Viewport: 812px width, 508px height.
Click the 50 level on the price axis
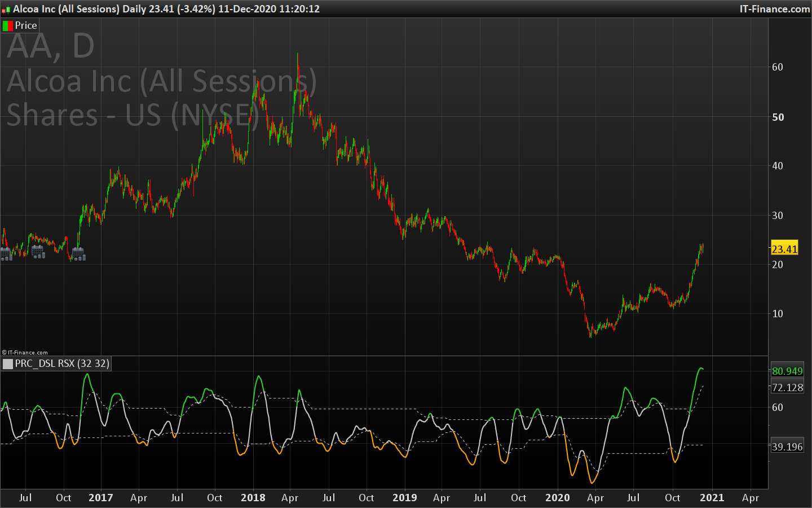point(778,117)
